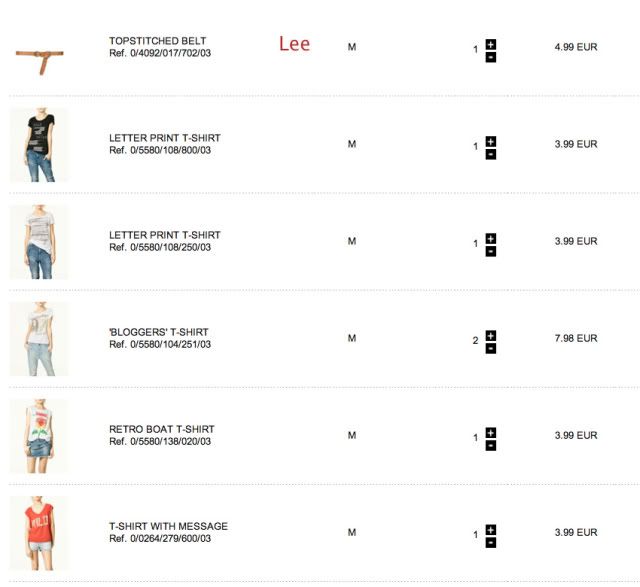Viewport: 640px width, 587px height.
Task: Decrease quantity of T-shirt With Message
Action: point(491,542)
